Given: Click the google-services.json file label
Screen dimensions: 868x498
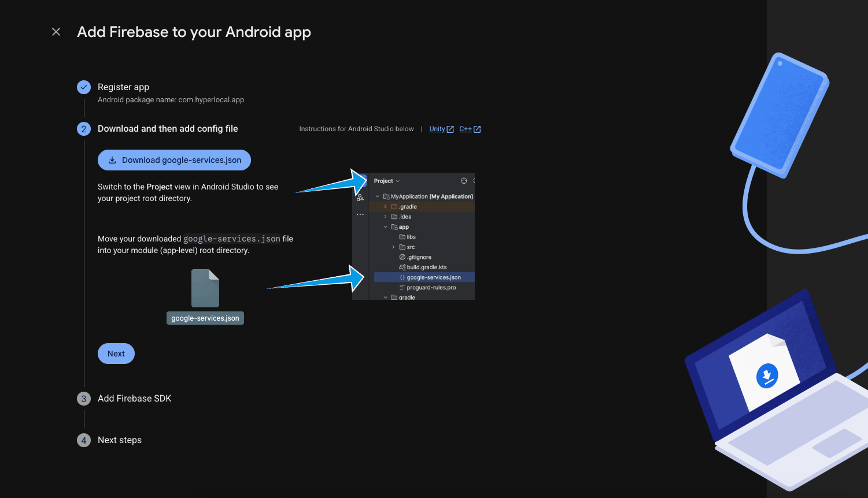Looking at the screenshot, I should (x=205, y=318).
